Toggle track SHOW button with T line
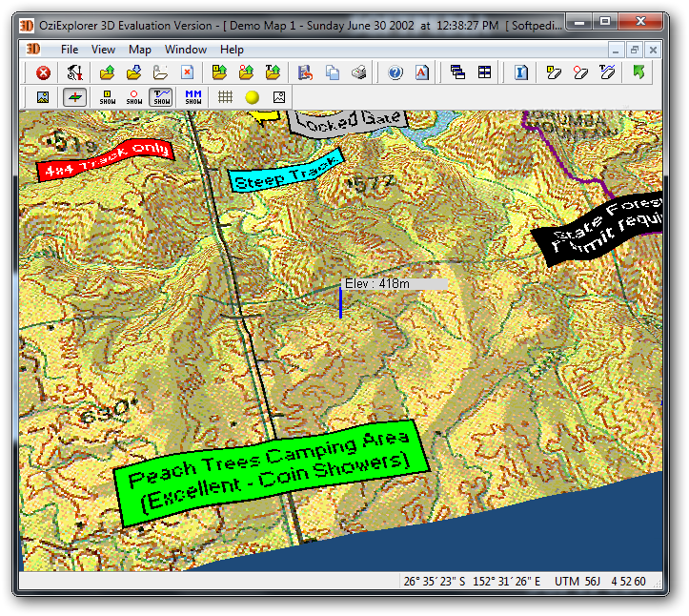Screen dimensions: 689x616 [161, 97]
